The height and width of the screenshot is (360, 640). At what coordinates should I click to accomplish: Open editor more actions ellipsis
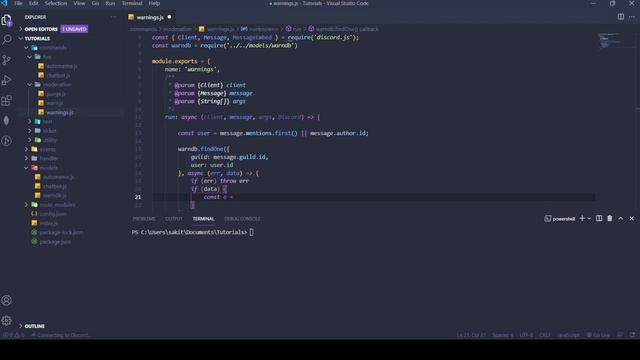tap(632, 17)
